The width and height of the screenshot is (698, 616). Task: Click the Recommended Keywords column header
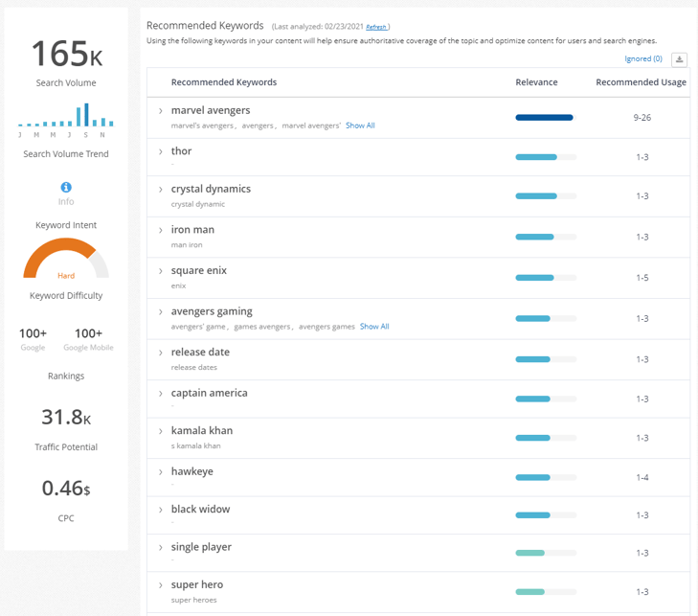[x=224, y=82]
